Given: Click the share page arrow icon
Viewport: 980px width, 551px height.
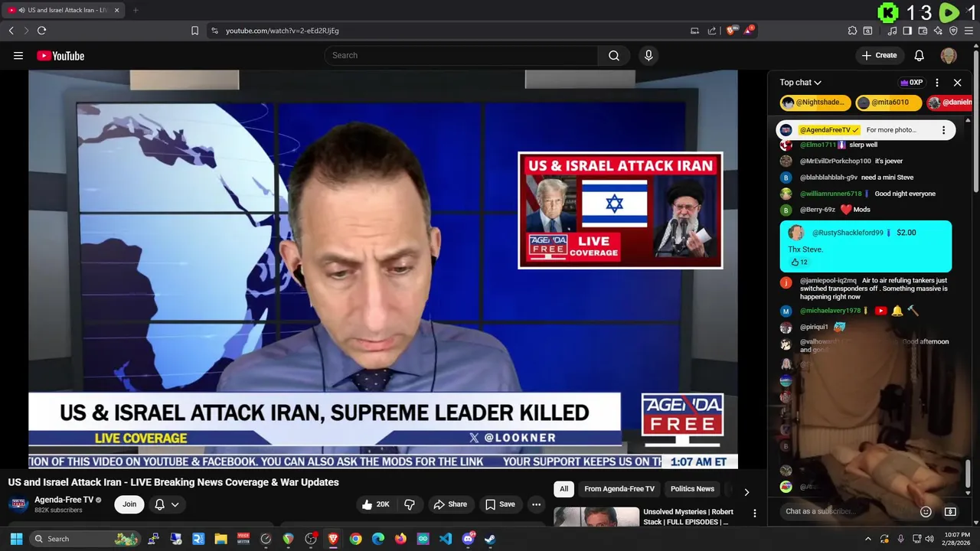Looking at the screenshot, I should pyautogui.click(x=712, y=31).
